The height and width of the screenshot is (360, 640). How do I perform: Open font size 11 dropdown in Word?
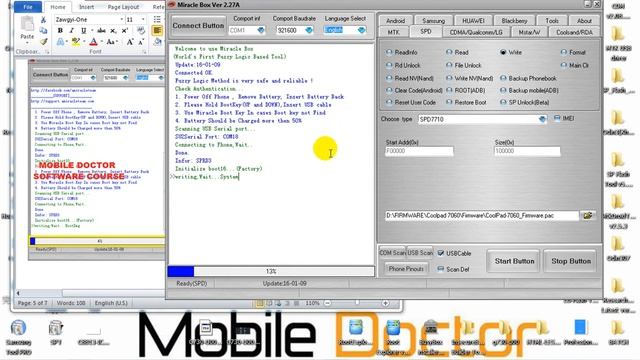click(x=143, y=20)
